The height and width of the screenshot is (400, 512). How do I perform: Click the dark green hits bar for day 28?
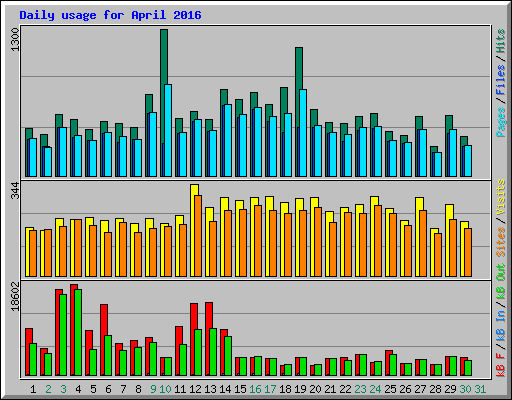point(434,149)
